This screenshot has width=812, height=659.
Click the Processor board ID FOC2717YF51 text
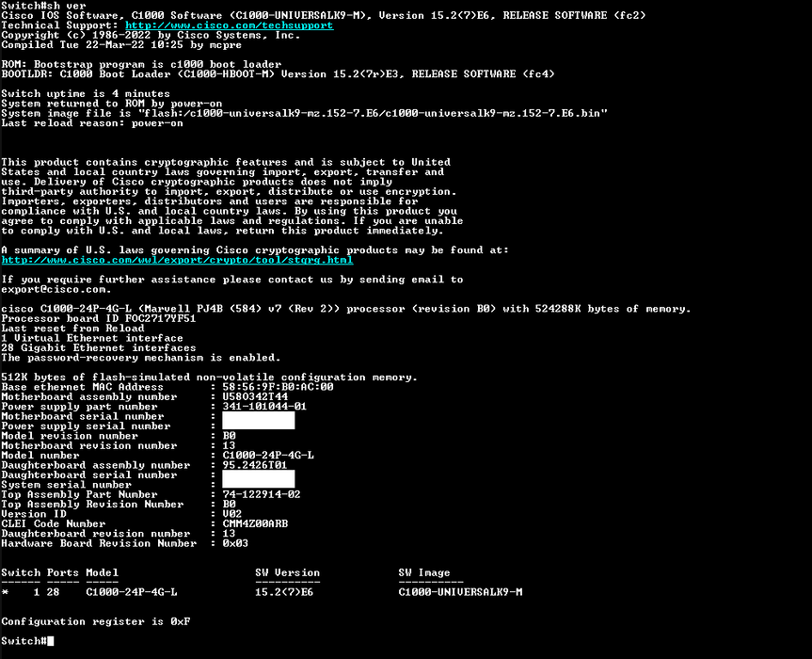click(99, 318)
